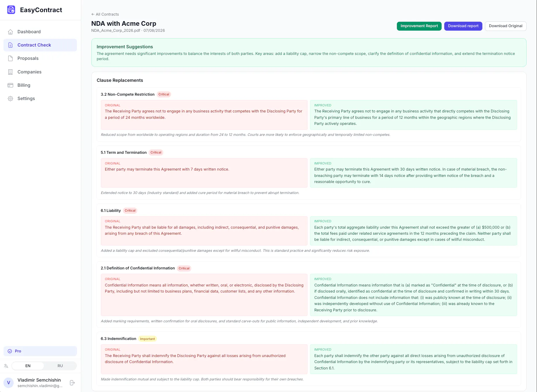Click note "Added a liability cap"
The height and width of the screenshot is (392, 537).
235,251
